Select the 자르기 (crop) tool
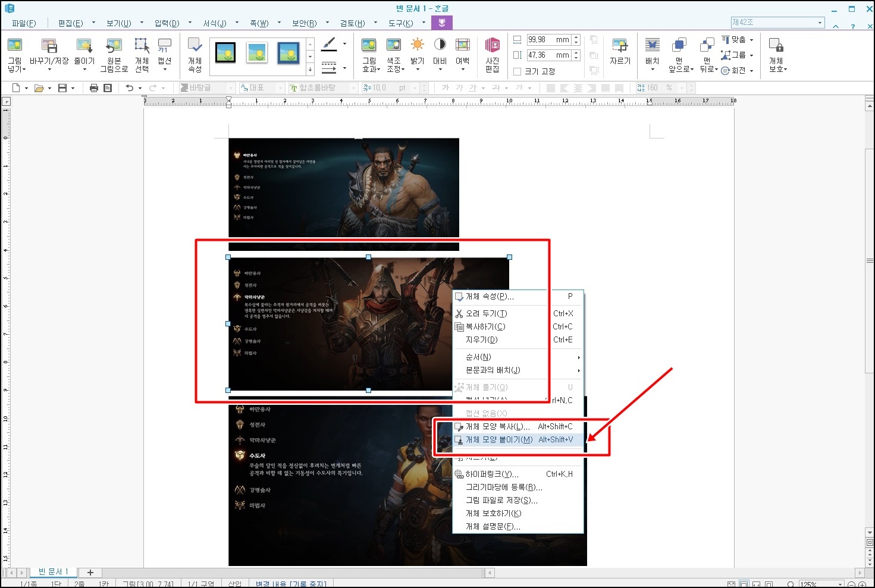The image size is (875, 588). point(620,52)
